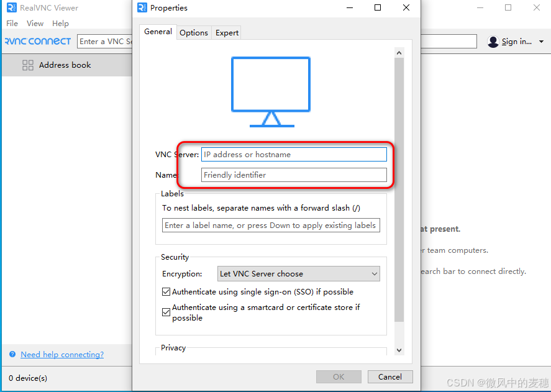Click the RVNC Connect logo
The width and height of the screenshot is (551, 392).
(x=38, y=41)
